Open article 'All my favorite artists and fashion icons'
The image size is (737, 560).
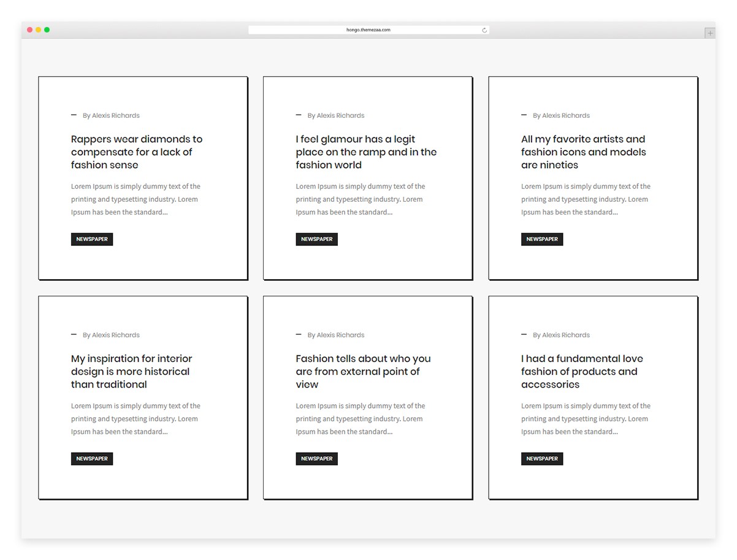click(x=584, y=152)
